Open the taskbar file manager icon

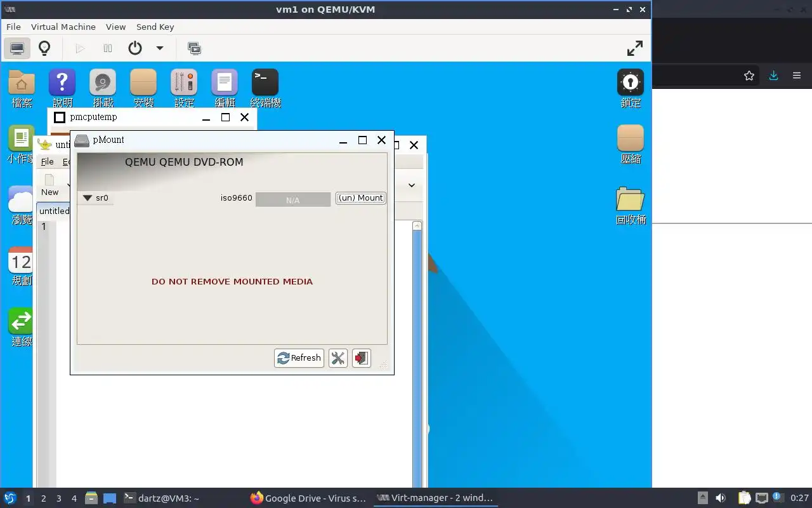pyautogui.click(x=91, y=498)
